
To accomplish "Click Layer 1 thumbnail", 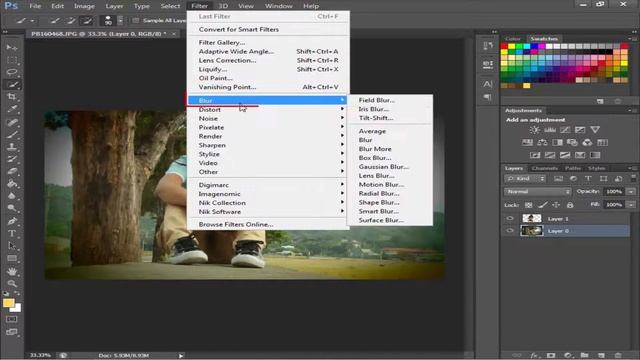I will 532,218.
